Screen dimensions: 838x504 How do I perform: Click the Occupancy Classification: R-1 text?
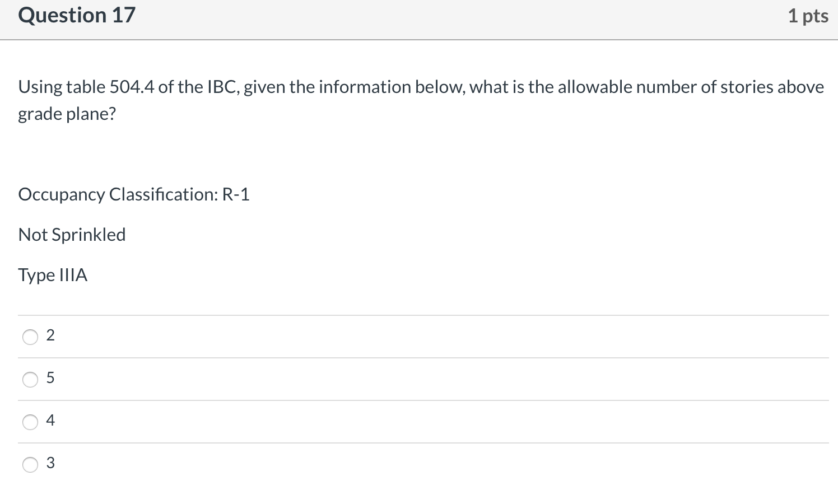coord(134,195)
